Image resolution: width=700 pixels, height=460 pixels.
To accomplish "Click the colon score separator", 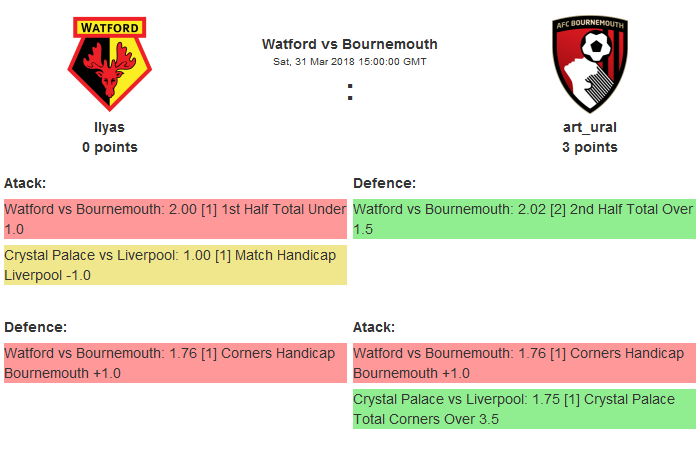I will [350, 92].
